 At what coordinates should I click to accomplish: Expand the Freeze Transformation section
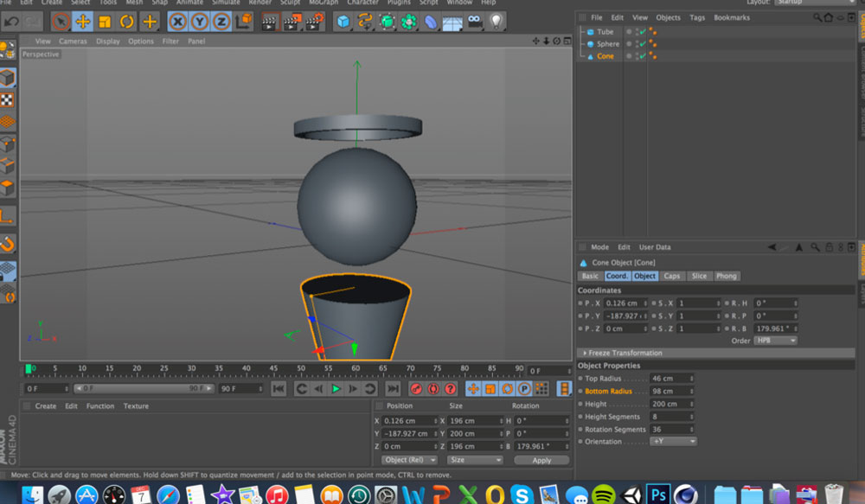[x=625, y=353]
